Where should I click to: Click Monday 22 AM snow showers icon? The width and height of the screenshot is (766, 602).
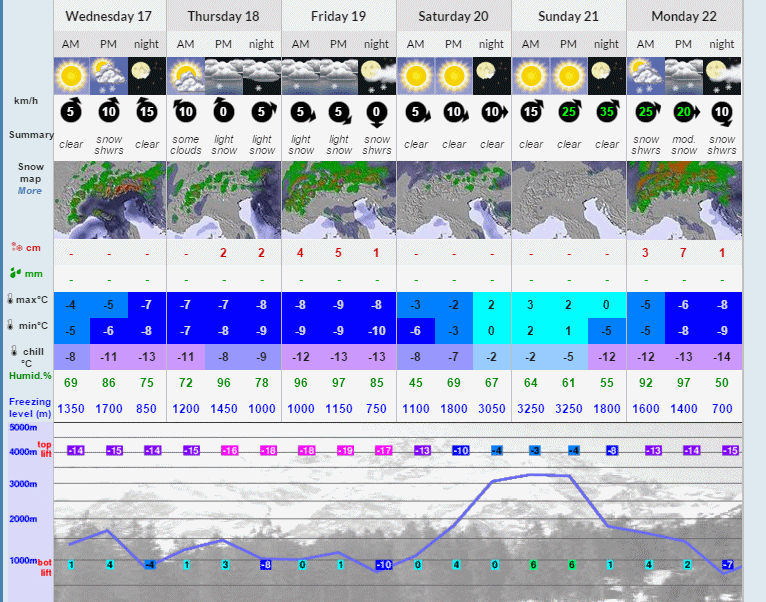[x=646, y=76]
